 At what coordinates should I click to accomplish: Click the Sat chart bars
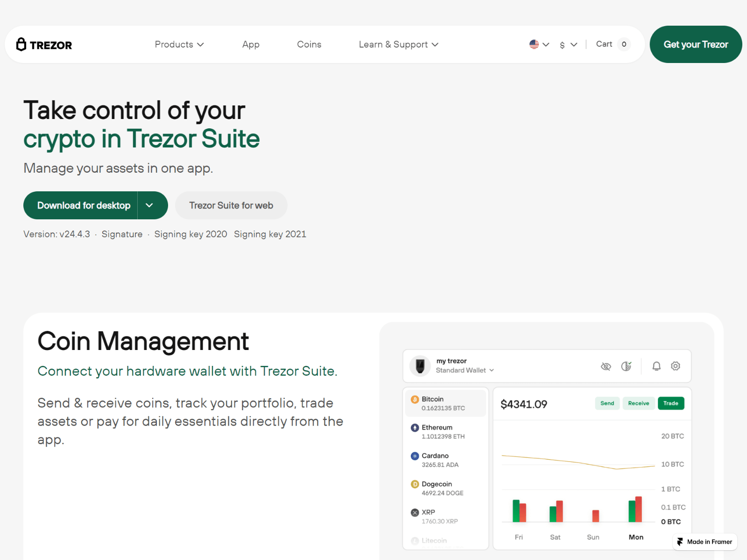(556, 511)
